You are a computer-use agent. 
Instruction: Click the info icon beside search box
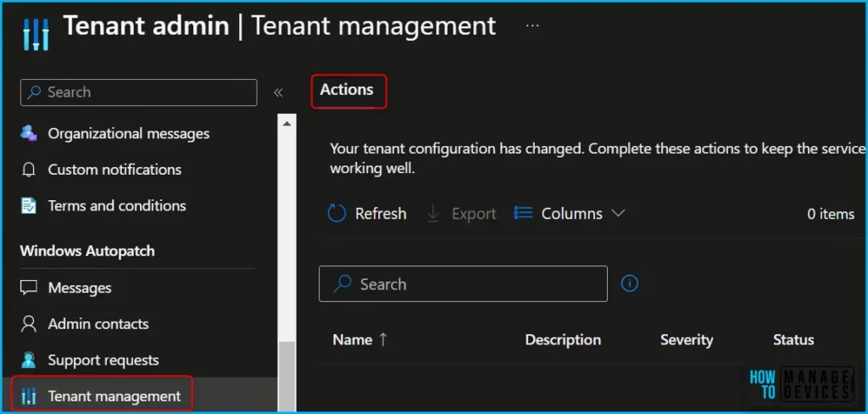click(x=630, y=283)
